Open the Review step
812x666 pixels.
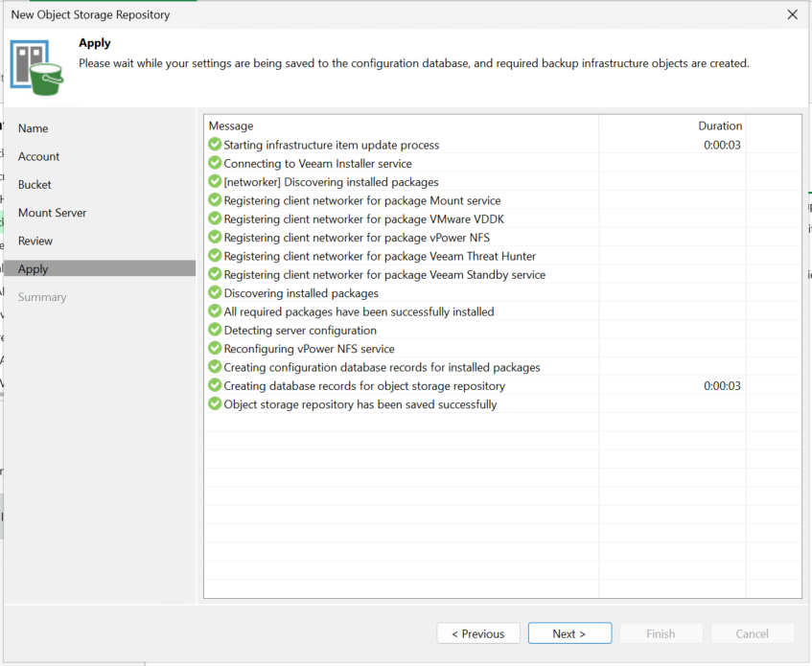tap(35, 241)
